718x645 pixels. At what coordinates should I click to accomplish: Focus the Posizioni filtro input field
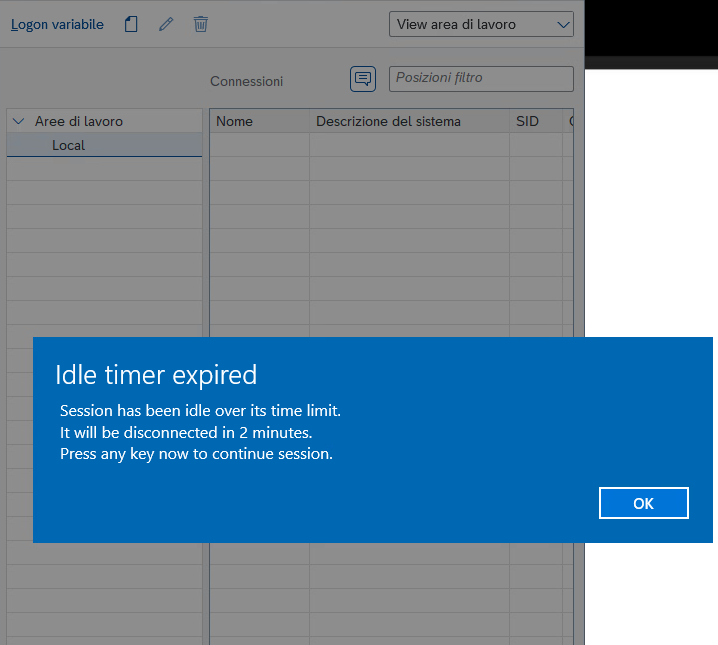pyautogui.click(x=481, y=79)
